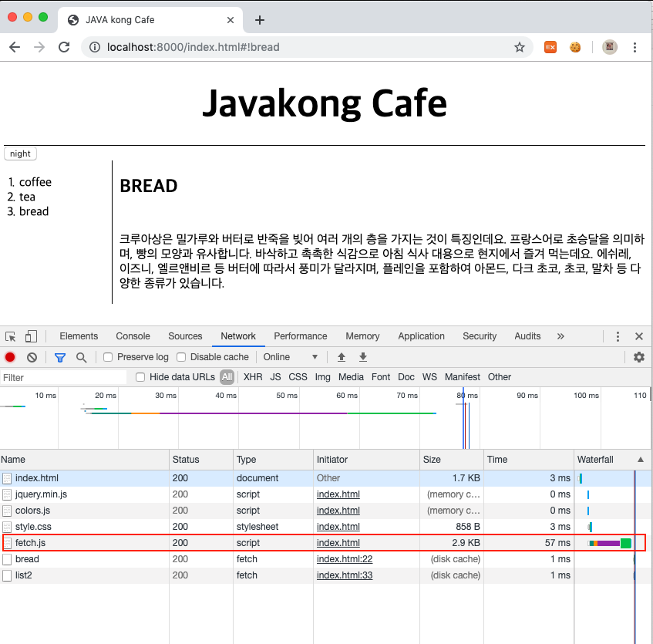Image resolution: width=653 pixels, height=644 pixels.
Task: Open the Security tab
Action: (480, 336)
